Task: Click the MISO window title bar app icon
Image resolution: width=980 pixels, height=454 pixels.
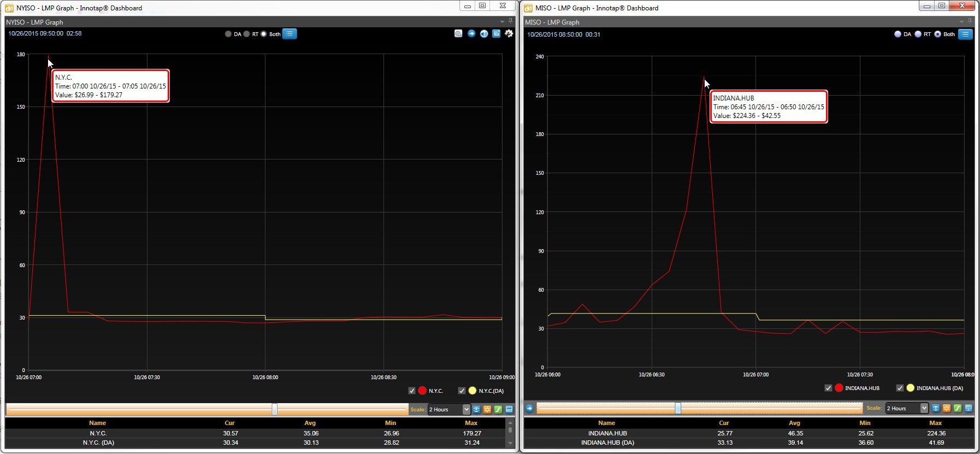Action: tap(528, 8)
